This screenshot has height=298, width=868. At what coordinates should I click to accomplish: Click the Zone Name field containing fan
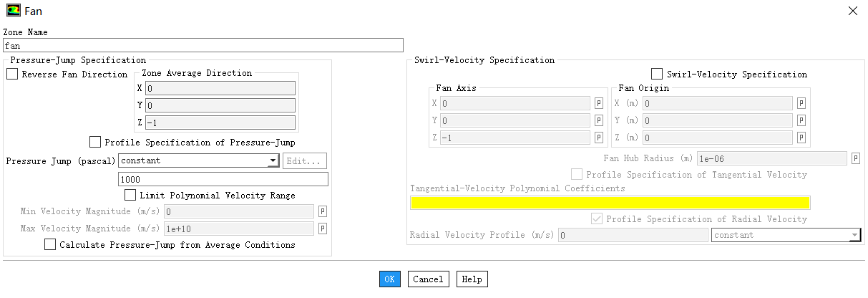[203, 45]
